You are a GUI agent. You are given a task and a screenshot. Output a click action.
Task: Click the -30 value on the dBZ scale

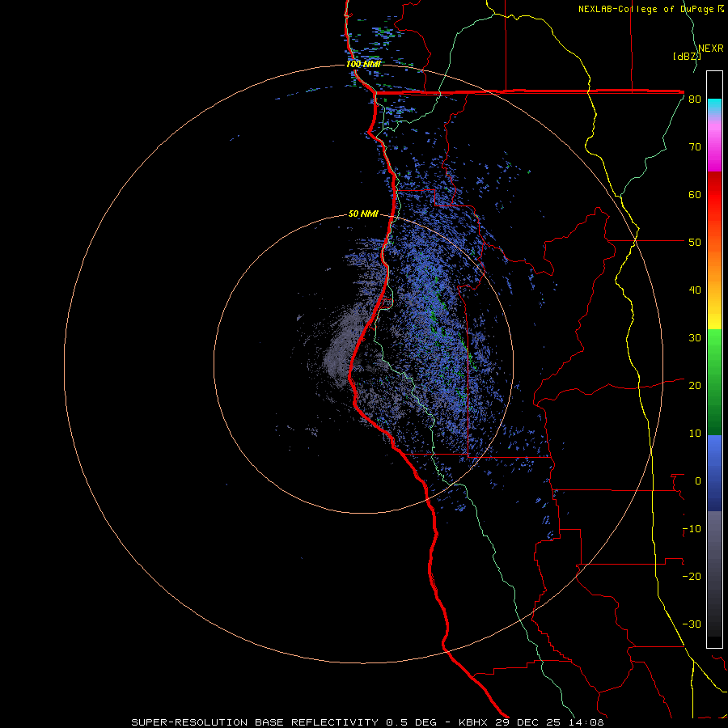click(692, 624)
